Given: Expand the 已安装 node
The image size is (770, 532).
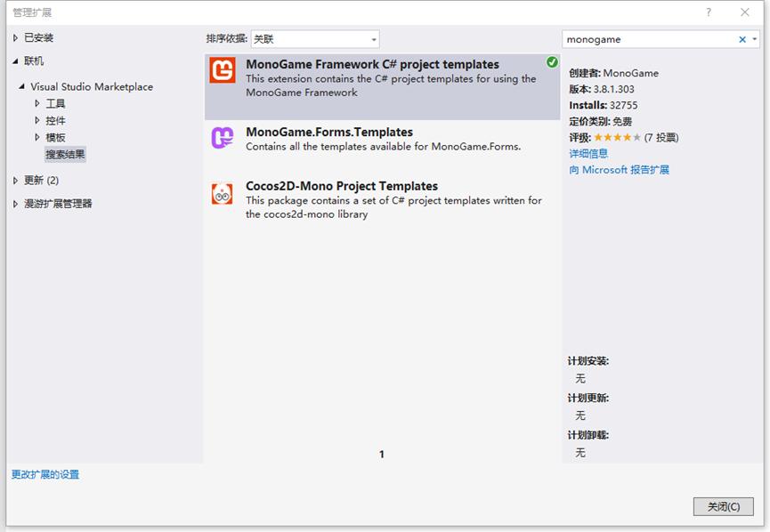Looking at the screenshot, I should [x=15, y=37].
